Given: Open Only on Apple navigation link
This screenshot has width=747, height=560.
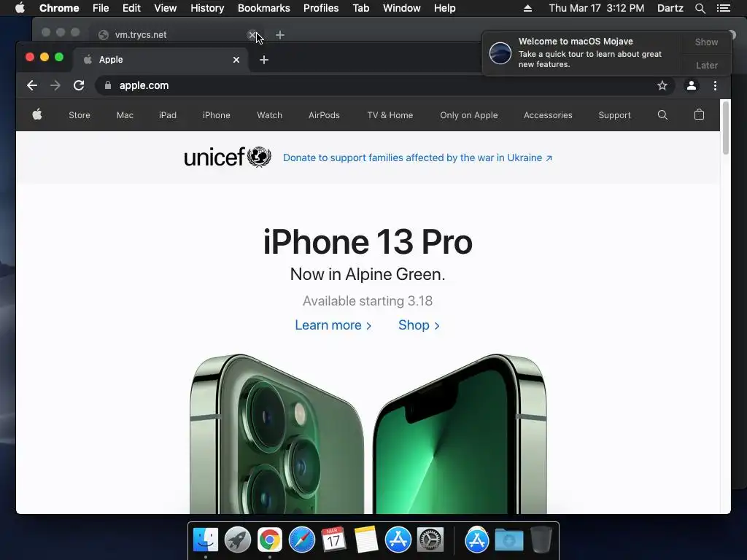Looking at the screenshot, I should coord(469,114).
